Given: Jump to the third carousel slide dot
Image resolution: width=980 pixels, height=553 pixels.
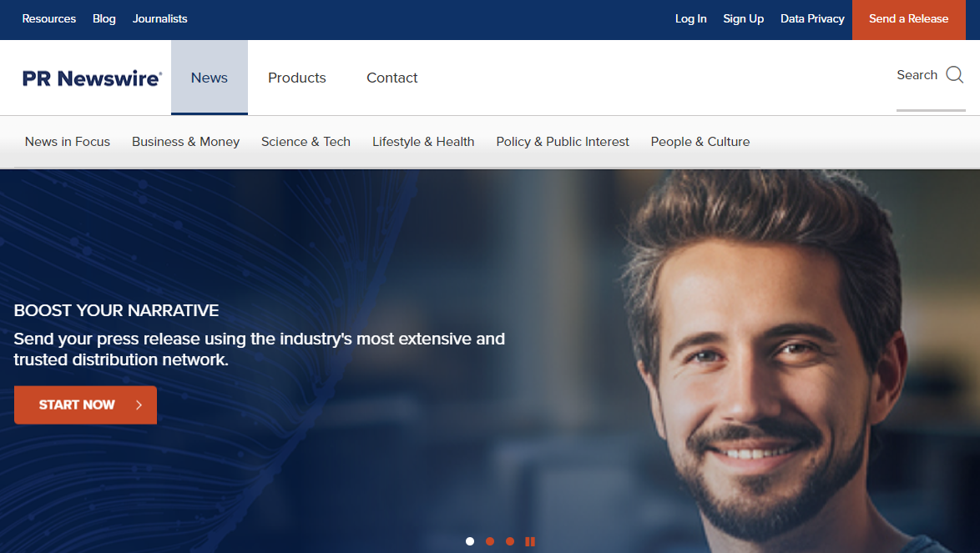Looking at the screenshot, I should tap(510, 541).
